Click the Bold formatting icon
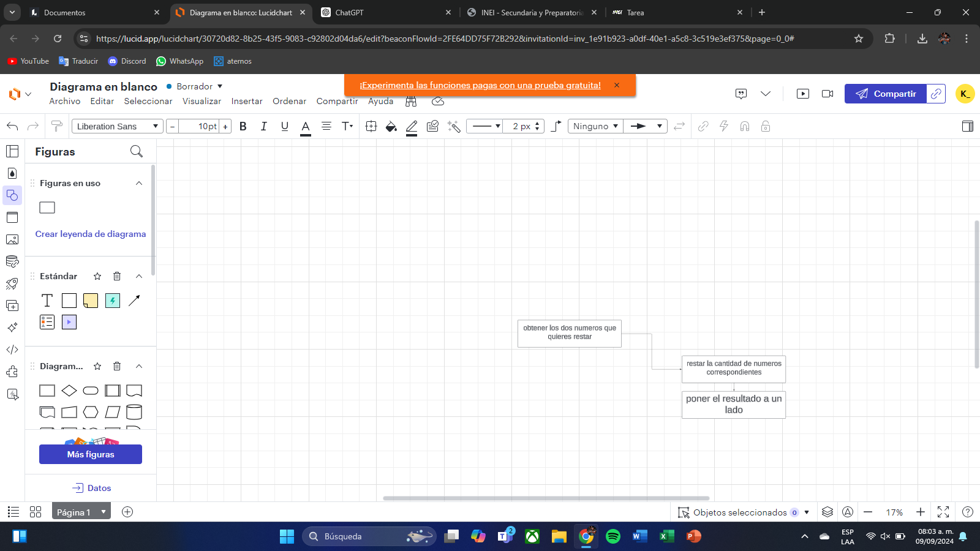Image resolution: width=980 pixels, height=551 pixels. tap(243, 126)
